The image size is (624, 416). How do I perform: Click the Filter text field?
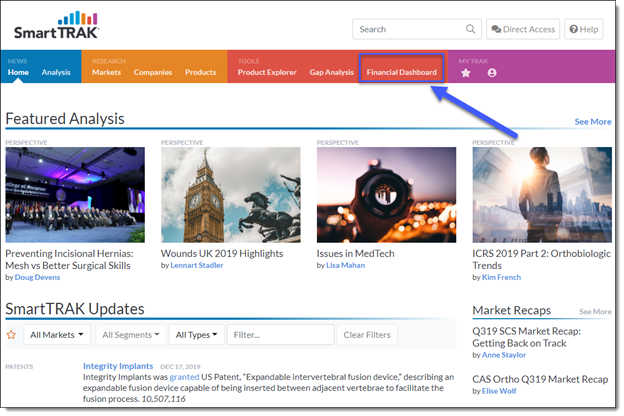click(281, 335)
